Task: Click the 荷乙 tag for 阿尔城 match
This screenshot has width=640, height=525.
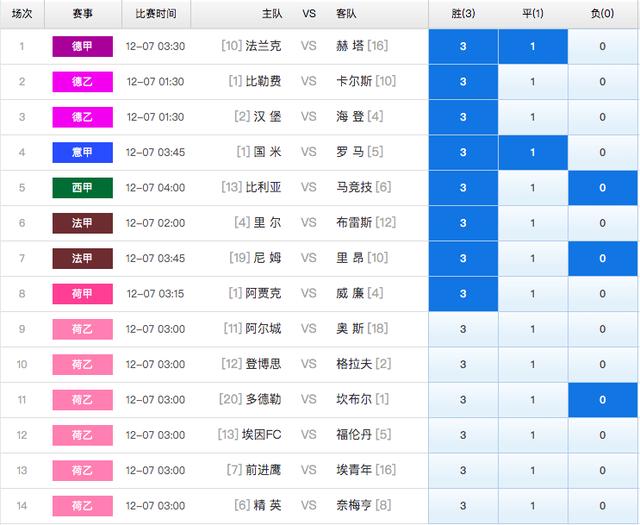Action: pos(82,329)
